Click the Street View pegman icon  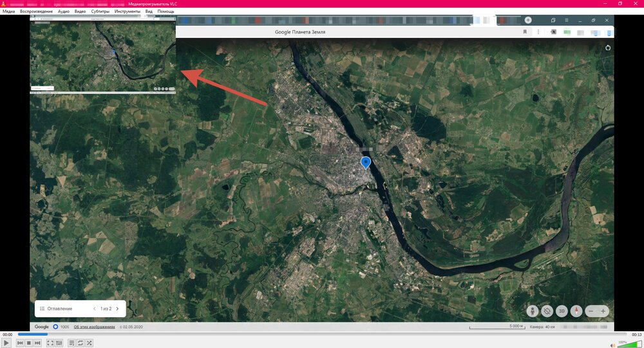click(533, 311)
